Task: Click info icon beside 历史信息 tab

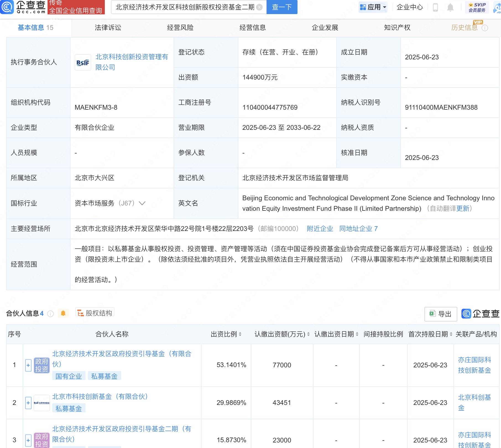Action: 485,28
